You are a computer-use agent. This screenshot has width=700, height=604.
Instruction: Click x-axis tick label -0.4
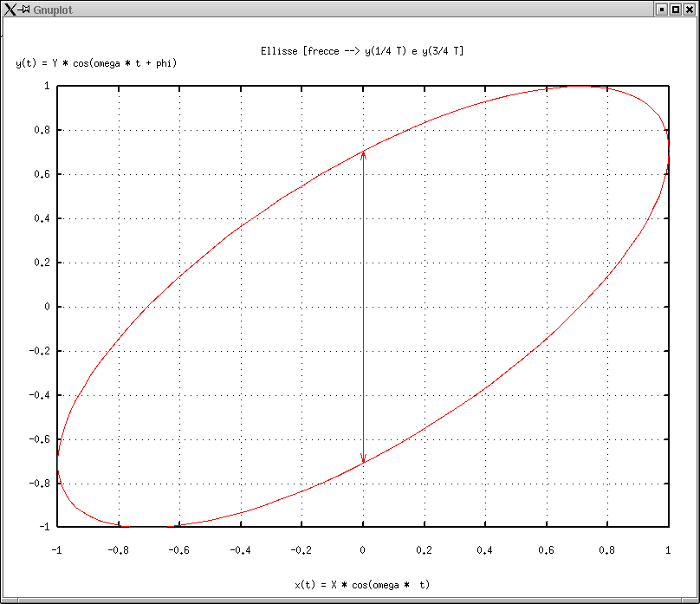point(240,550)
